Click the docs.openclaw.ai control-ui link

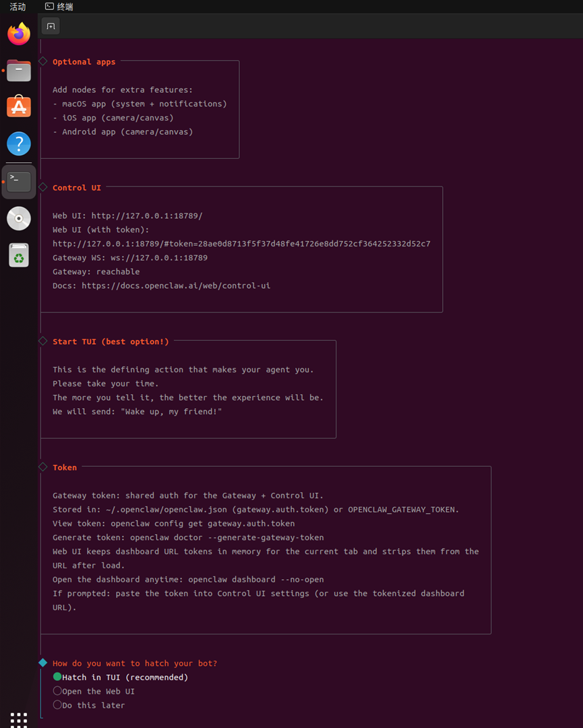point(176,286)
